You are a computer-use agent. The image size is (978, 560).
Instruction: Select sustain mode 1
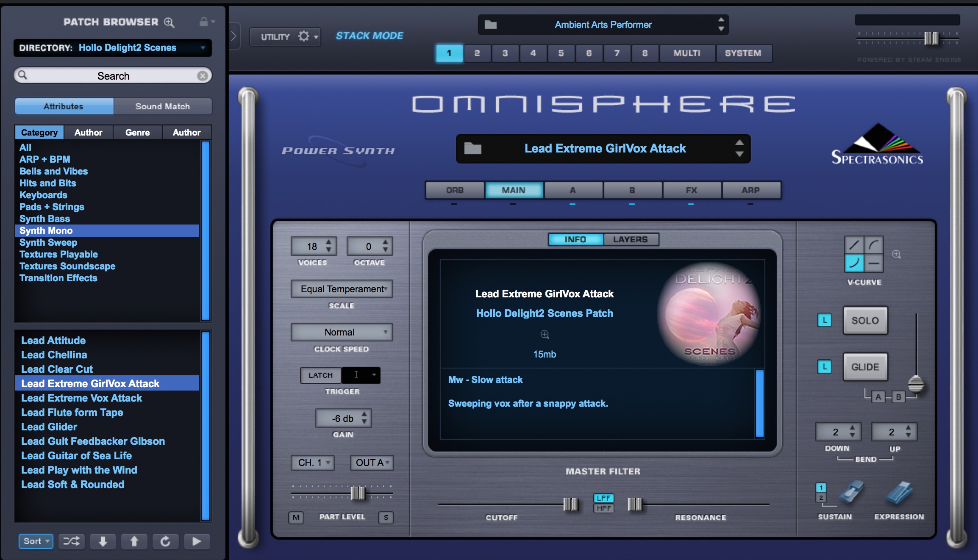[x=821, y=488]
